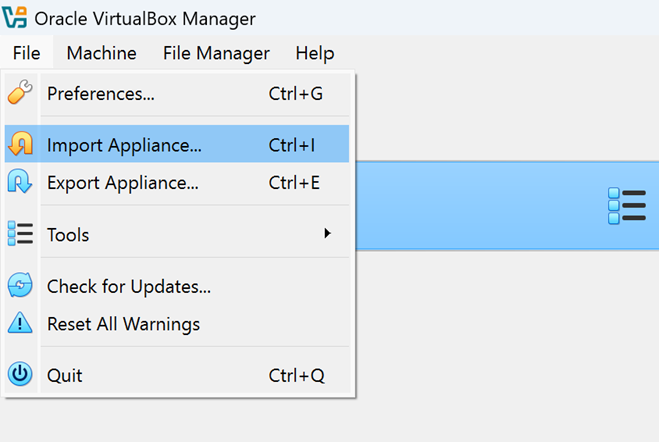Choose Export Appliance... menu entry
The image size is (659, 442).
[x=122, y=183]
